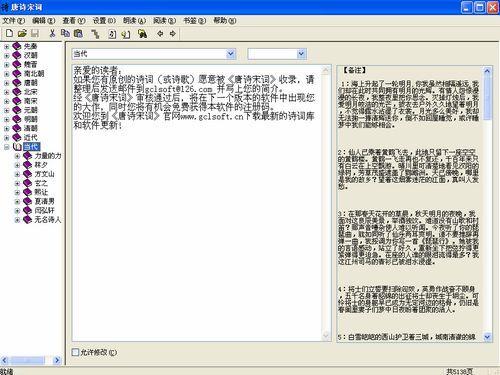Expand the 近代 tree node
This screenshot has height=375, width=500.
pyautogui.click(x=6, y=137)
